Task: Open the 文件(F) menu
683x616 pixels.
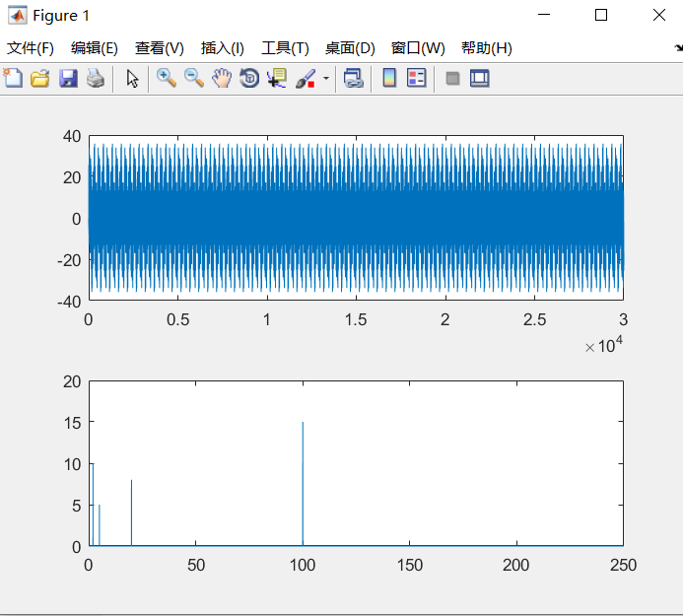Action: pos(30,48)
